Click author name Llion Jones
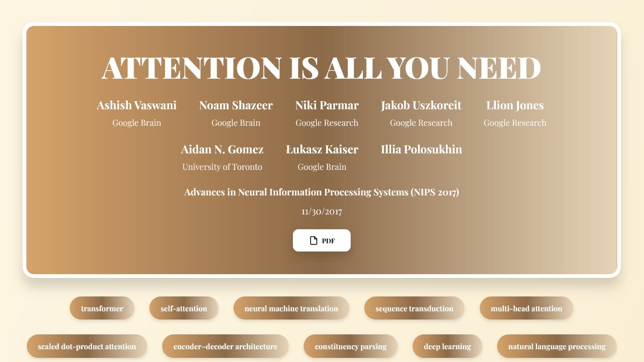The image size is (644, 362). pos(514,106)
